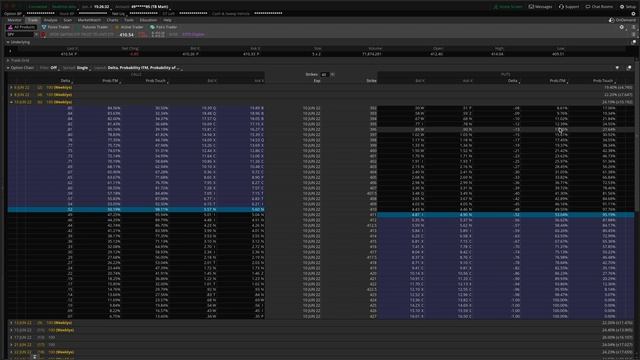Screen dimensions: 640x360
Task: Open the MarketWatch tab
Action: [89, 20]
